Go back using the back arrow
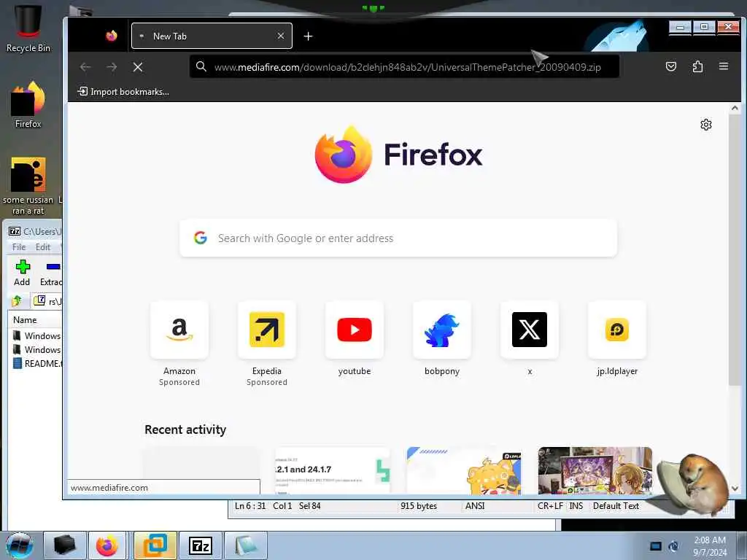The height and width of the screenshot is (560, 747). [x=85, y=67]
